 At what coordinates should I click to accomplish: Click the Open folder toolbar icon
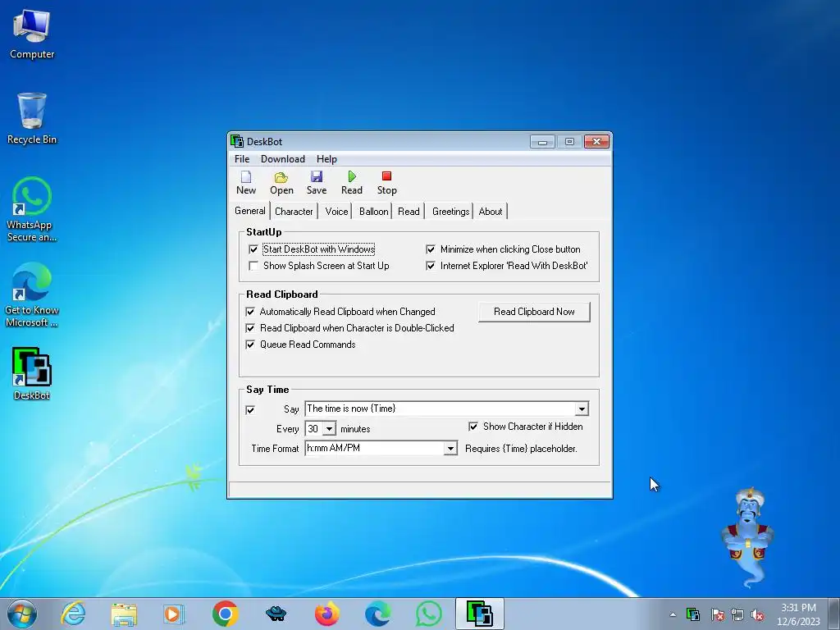(281, 177)
